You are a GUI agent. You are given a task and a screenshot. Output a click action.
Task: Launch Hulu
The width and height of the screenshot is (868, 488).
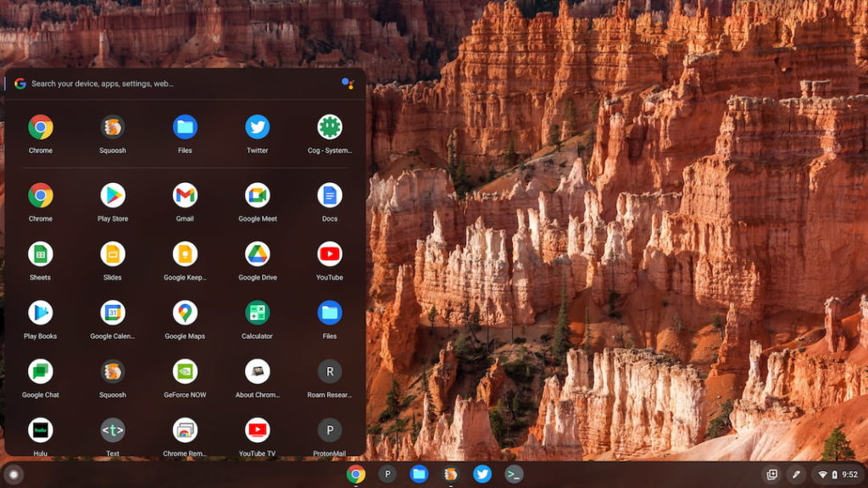pyautogui.click(x=41, y=430)
